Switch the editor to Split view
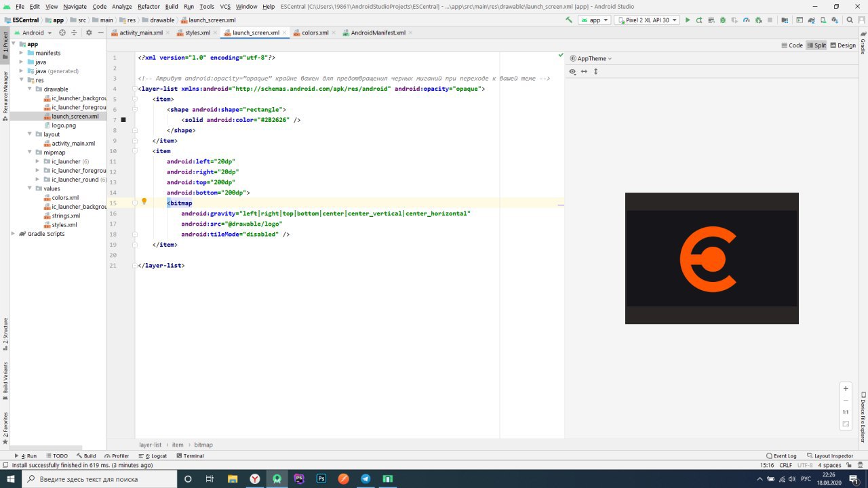The width and height of the screenshot is (868, 488). click(816, 45)
